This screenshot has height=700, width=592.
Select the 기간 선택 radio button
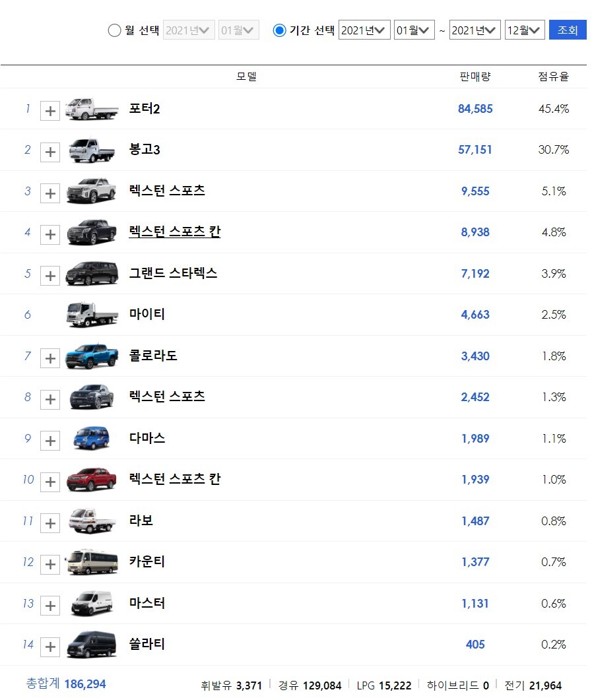coord(279,30)
